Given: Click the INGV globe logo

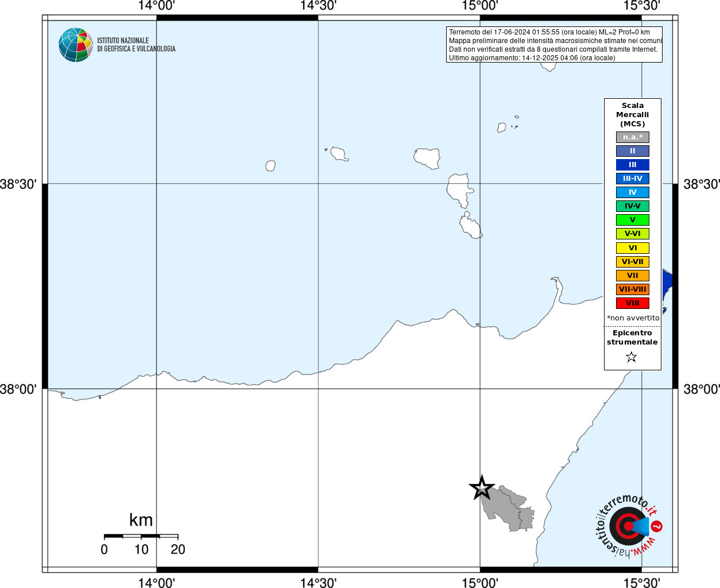Looking at the screenshot, I should point(76,45).
